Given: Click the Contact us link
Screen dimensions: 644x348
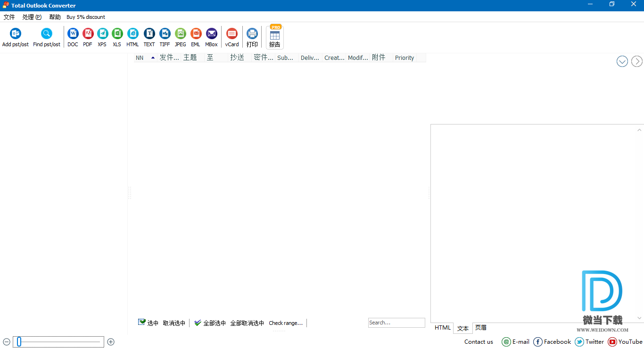Looking at the screenshot, I should coord(479,342).
